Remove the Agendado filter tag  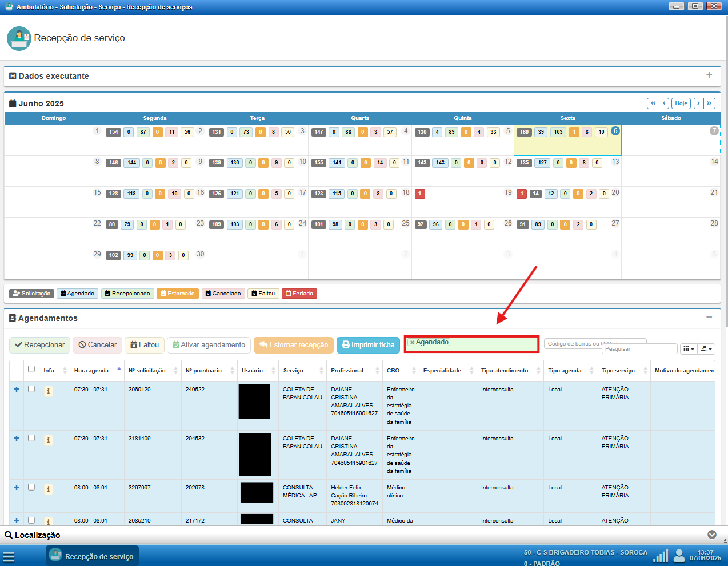[x=412, y=343]
